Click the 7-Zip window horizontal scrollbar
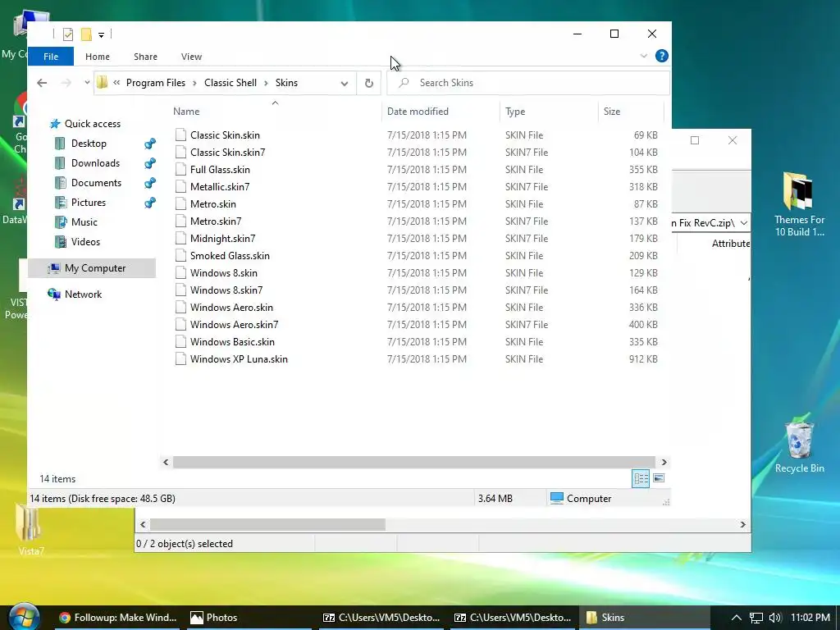 [267, 524]
